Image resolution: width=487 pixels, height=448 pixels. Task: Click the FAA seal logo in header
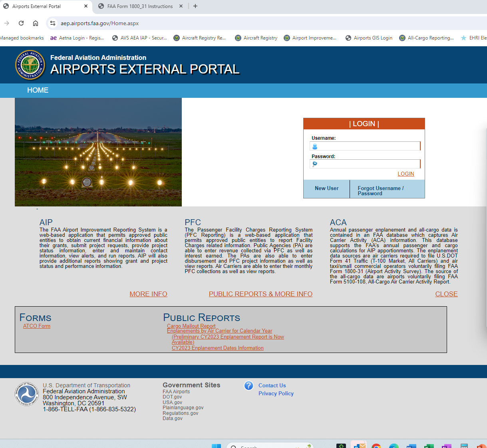[x=30, y=65]
